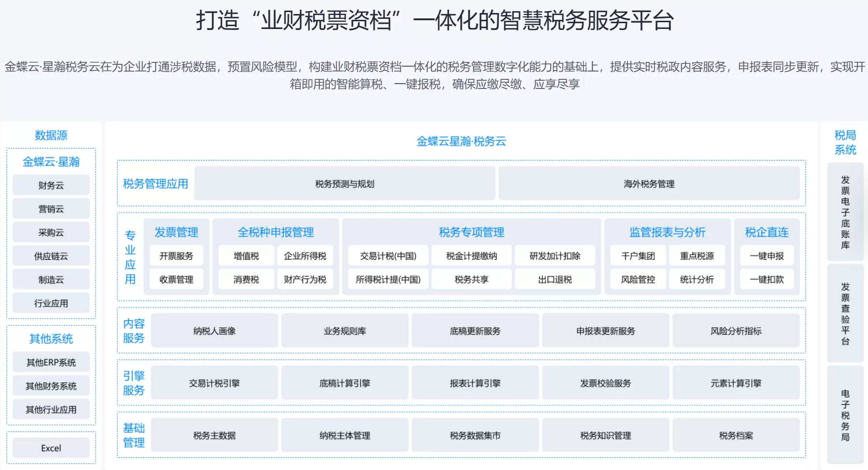Click the 底稿更新服务 block
868x470 pixels.
point(475,331)
